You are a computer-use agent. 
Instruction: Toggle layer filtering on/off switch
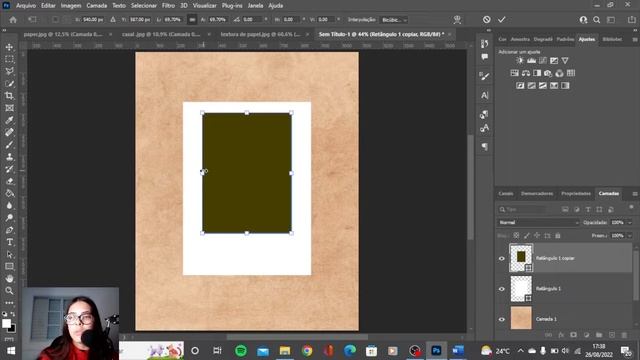click(x=631, y=208)
